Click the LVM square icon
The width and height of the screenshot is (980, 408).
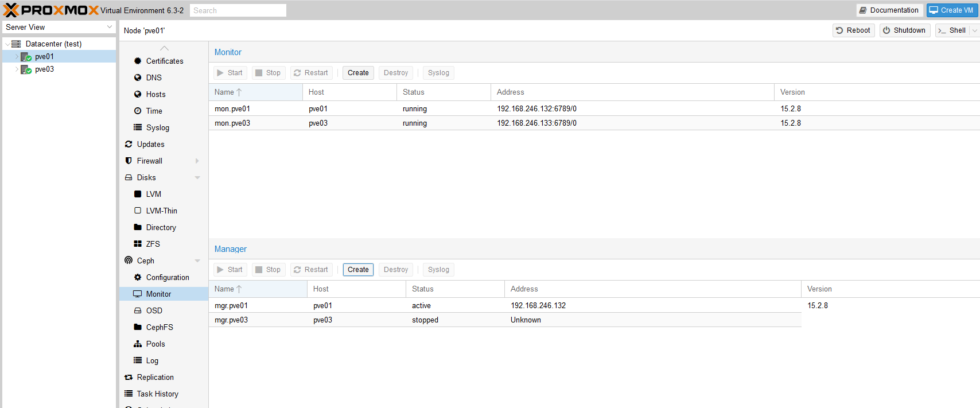[x=138, y=194]
